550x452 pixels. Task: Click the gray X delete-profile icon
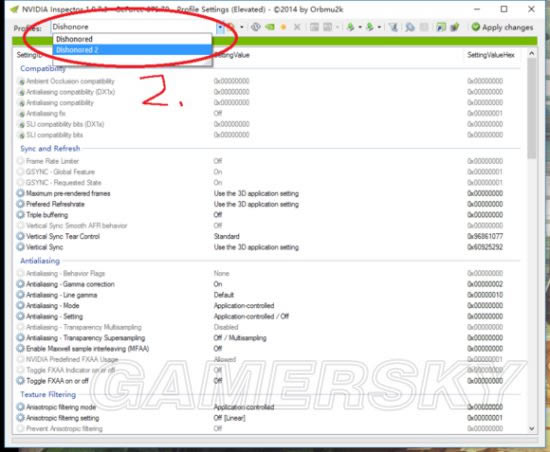(297, 27)
